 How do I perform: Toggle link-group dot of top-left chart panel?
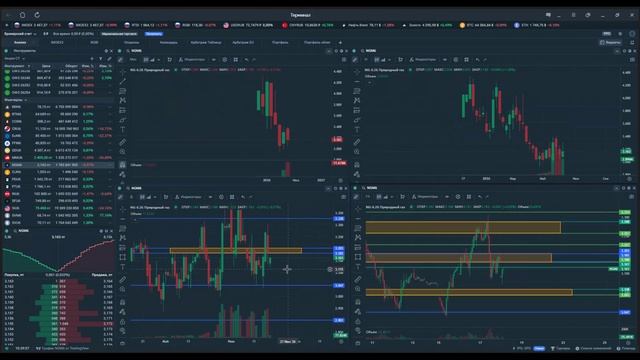(120, 51)
